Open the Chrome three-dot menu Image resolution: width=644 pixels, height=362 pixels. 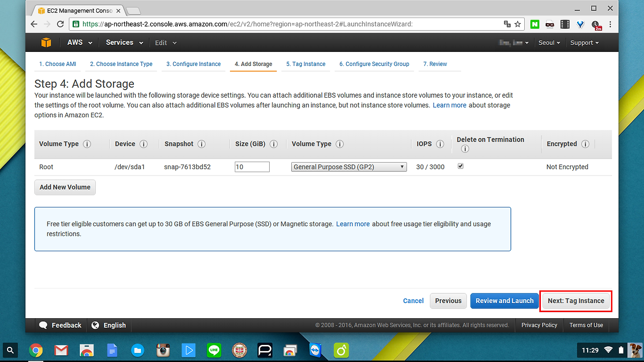[610, 24]
